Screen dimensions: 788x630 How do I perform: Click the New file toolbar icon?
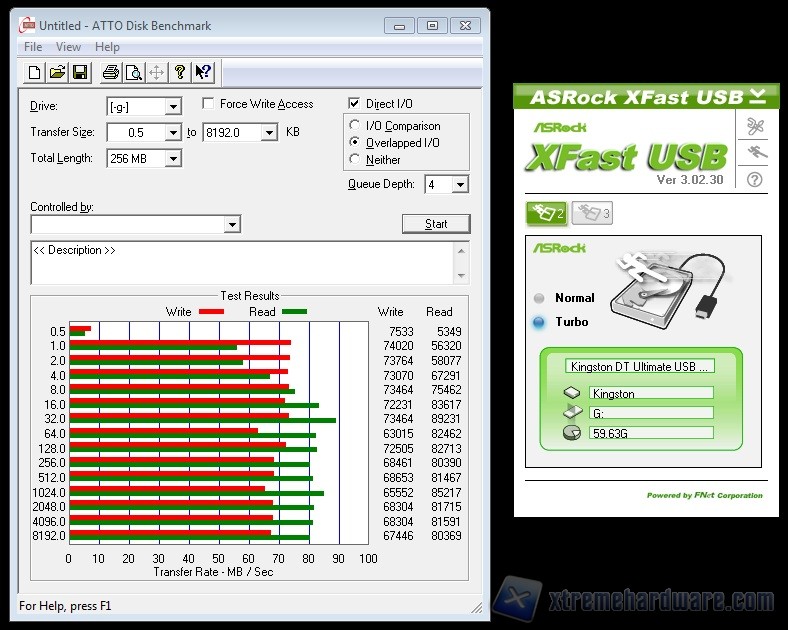pos(35,72)
